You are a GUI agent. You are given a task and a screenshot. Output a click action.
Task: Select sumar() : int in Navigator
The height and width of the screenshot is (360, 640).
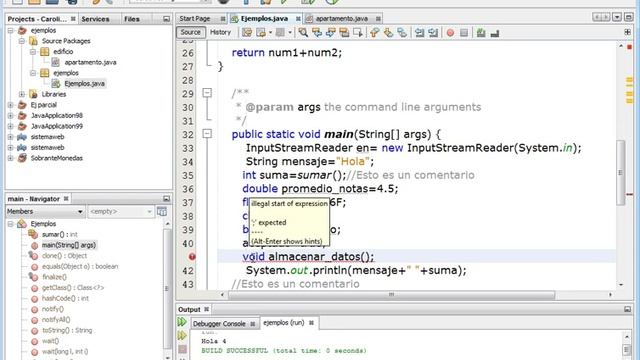60,235
